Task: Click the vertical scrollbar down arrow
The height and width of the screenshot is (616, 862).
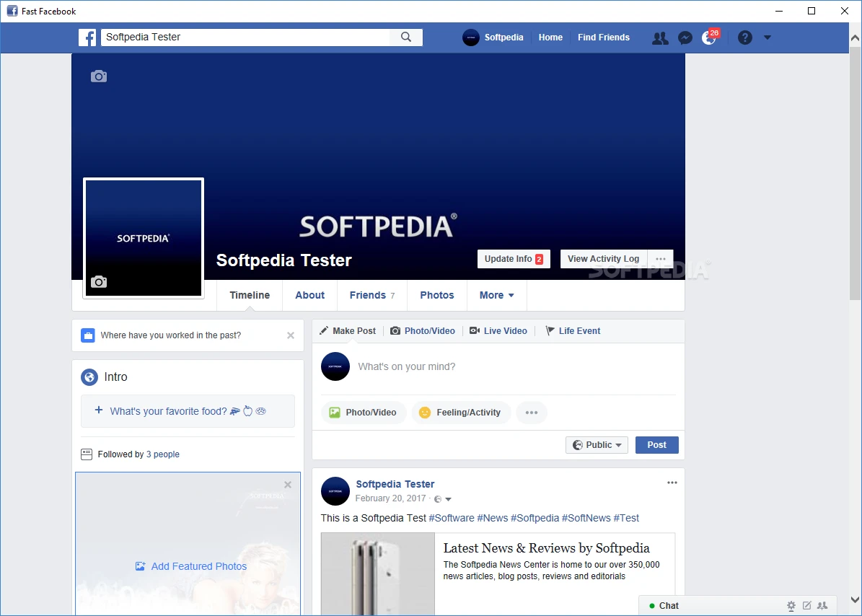Action: pyautogui.click(x=855, y=599)
